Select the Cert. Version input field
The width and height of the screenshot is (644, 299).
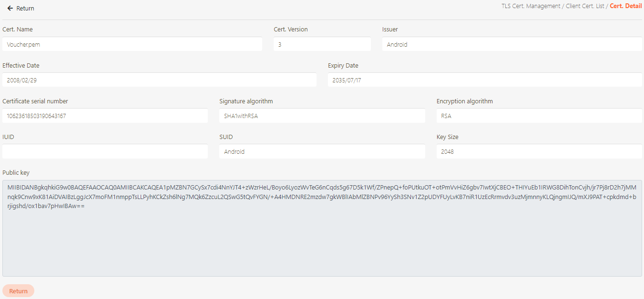(322, 44)
